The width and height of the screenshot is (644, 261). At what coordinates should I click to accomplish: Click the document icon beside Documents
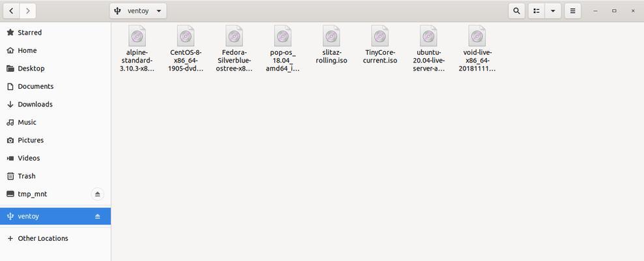coord(10,86)
